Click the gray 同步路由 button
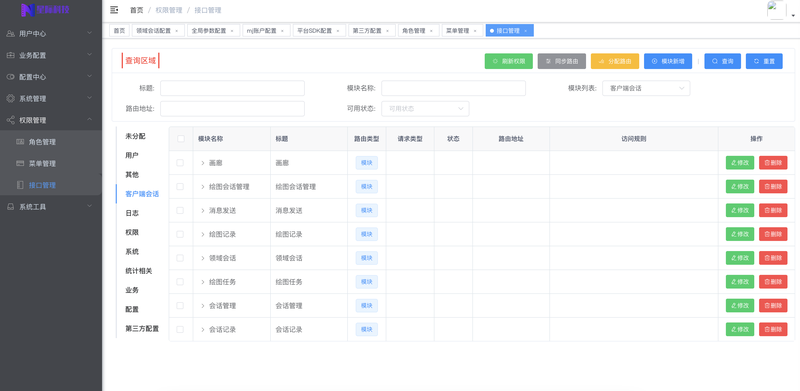Image resolution: width=800 pixels, height=391 pixels. click(562, 61)
